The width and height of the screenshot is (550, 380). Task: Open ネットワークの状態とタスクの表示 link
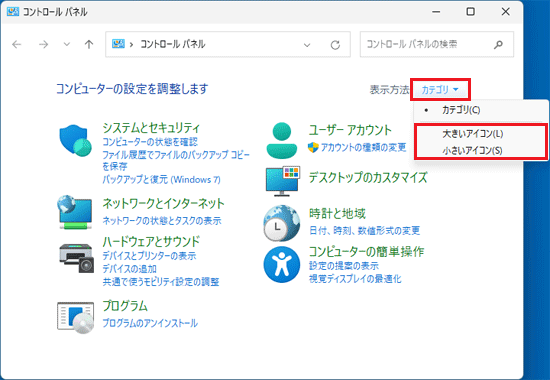(162, 221)
